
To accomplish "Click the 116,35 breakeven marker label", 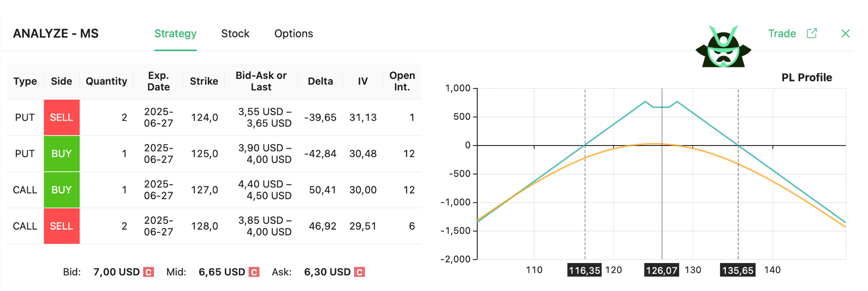I will pyautogui.click(x=584, y=270).
